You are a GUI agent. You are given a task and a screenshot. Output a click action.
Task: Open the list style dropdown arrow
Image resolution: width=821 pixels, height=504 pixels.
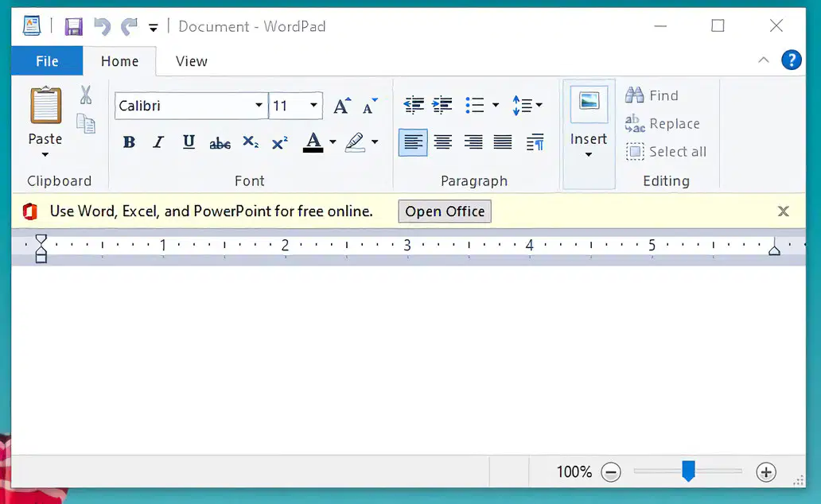[496, 105]
